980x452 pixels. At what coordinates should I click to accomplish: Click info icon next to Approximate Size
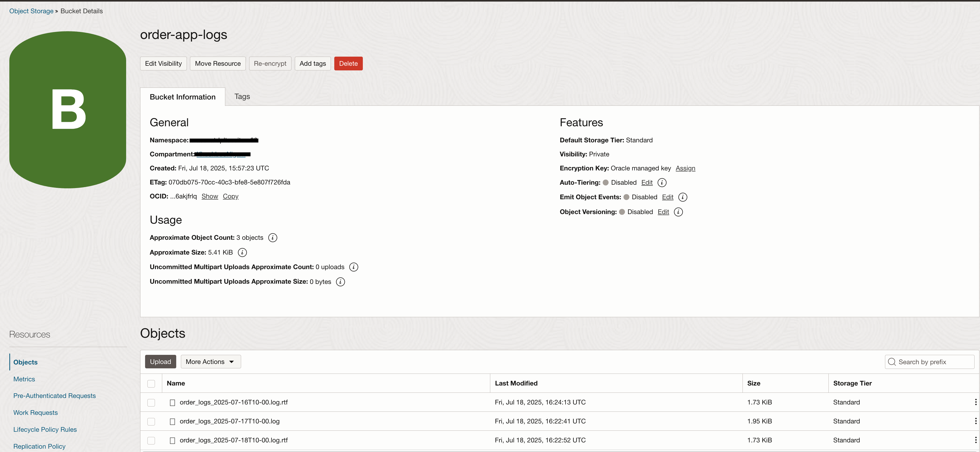tap(242, 252)
